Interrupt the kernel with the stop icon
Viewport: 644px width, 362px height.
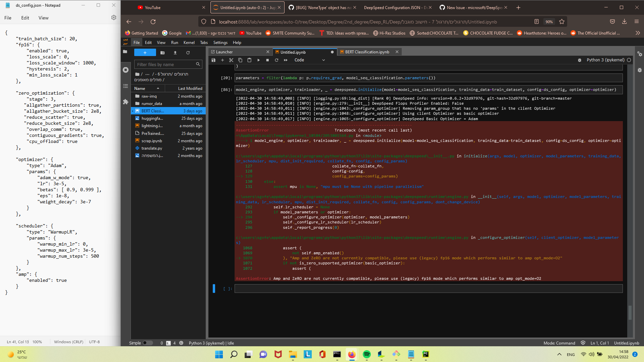(267, 60)
